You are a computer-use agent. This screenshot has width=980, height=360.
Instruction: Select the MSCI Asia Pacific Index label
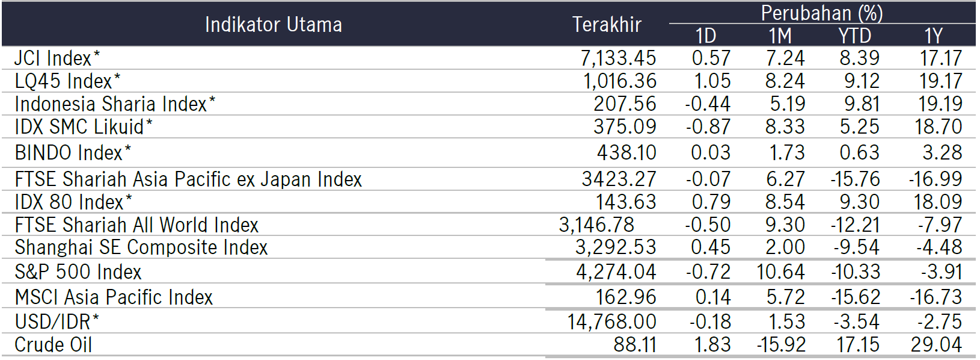click(114, 297)
